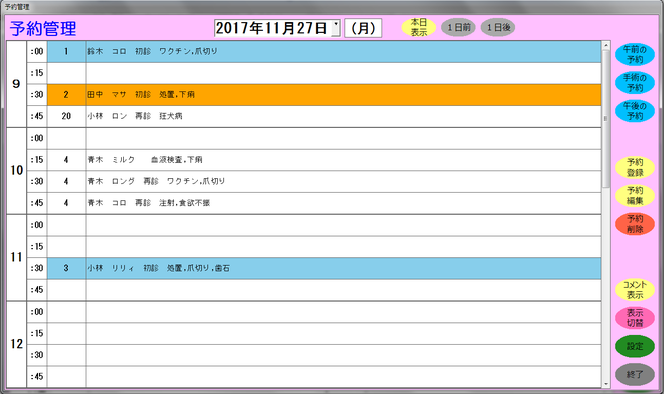Screen dimensions: 664x394
Task: Click the :45 label of hour 12
Action: 37,377
